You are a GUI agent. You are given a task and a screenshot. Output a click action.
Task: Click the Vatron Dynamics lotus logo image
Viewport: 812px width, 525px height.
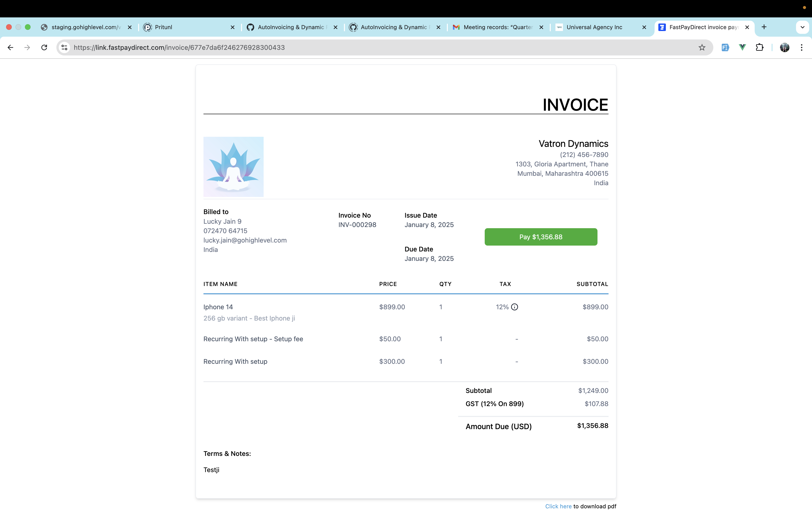233,167
